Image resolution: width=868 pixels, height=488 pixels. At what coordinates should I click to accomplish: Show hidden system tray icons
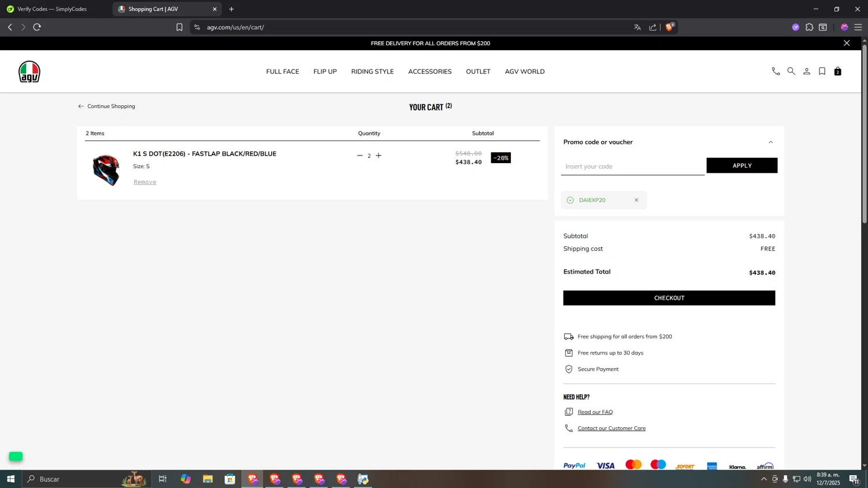click(x=764, y=479)
